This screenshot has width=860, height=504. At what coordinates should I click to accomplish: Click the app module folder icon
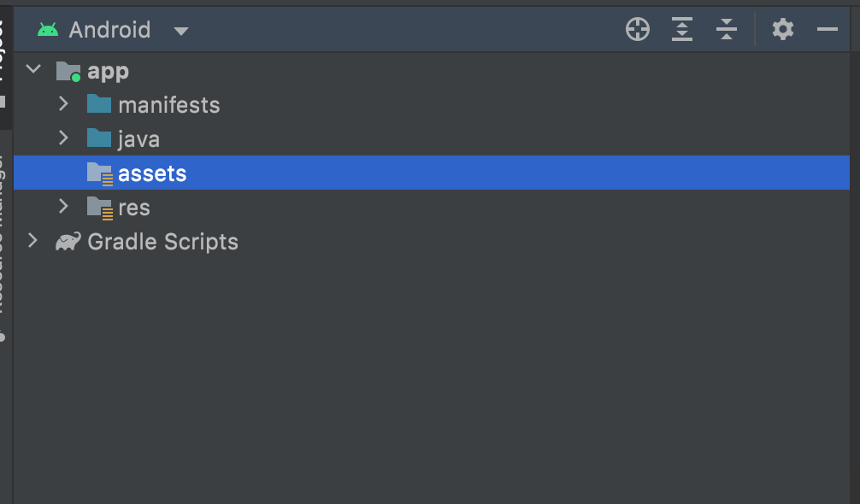(x=68, y=71)
